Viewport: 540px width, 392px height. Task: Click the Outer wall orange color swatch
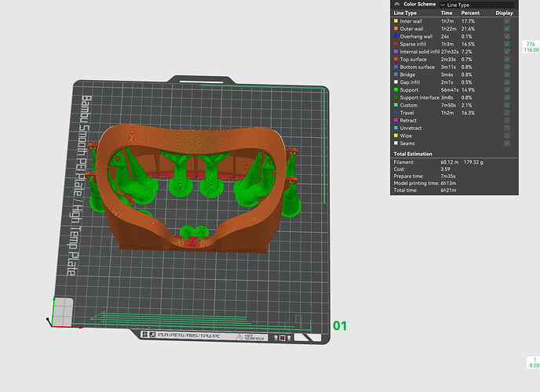[395, 29]
